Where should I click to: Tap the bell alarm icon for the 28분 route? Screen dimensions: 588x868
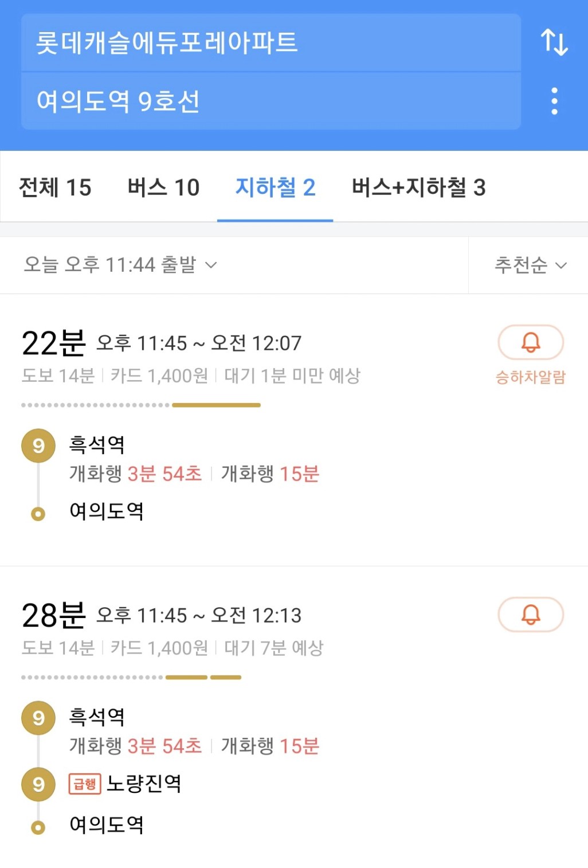(531, 614)
